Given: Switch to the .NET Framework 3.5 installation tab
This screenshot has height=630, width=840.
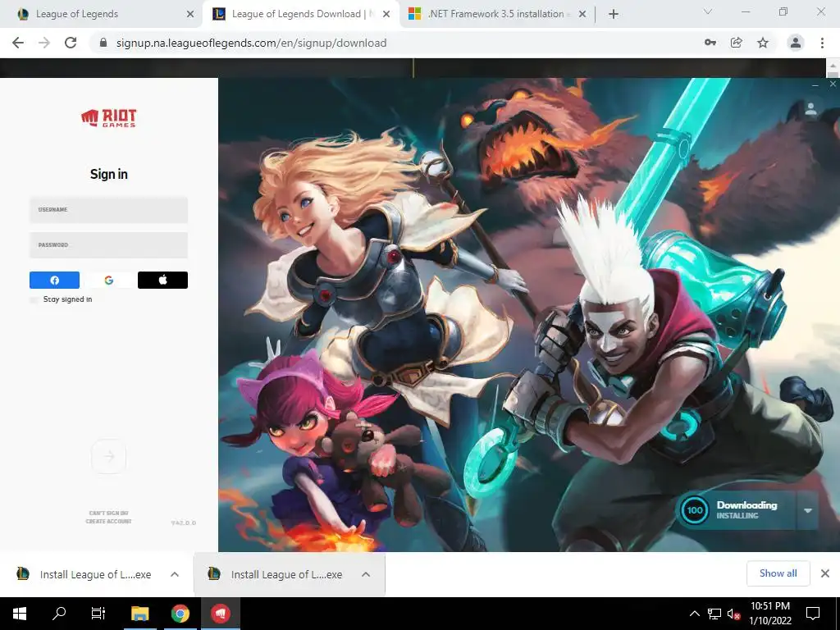Looking at the screenshot, I should (x=497, y=14).
